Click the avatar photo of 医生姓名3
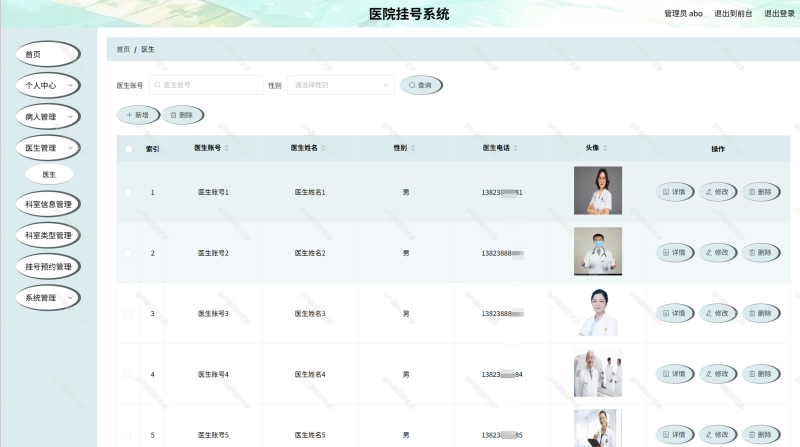The height and width of the screenshot is (447, 800). 597,312
